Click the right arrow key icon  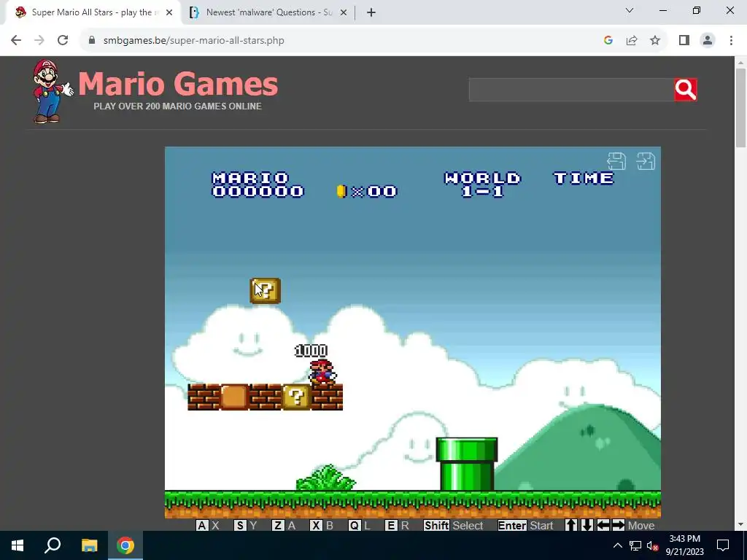point(619,525)
